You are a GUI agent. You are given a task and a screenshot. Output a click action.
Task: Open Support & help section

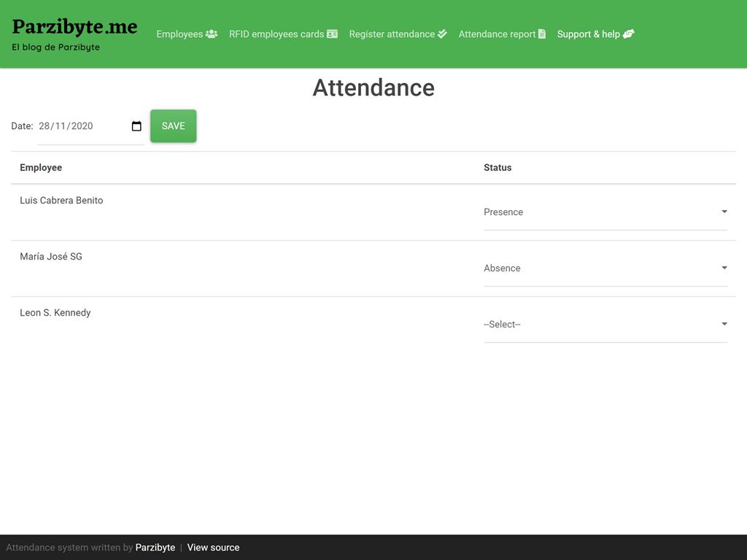pyautogui.click(x=595, y=34)
